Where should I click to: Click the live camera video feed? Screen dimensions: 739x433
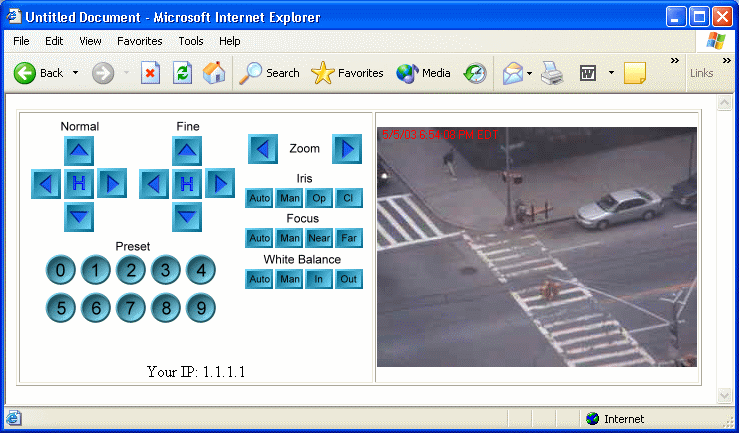pos(536,246)
